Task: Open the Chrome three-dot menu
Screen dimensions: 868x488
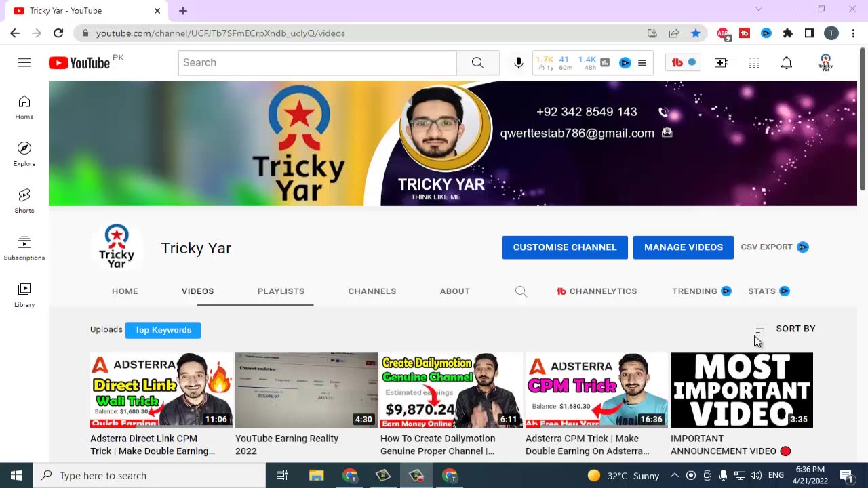Action: (853, 33)
